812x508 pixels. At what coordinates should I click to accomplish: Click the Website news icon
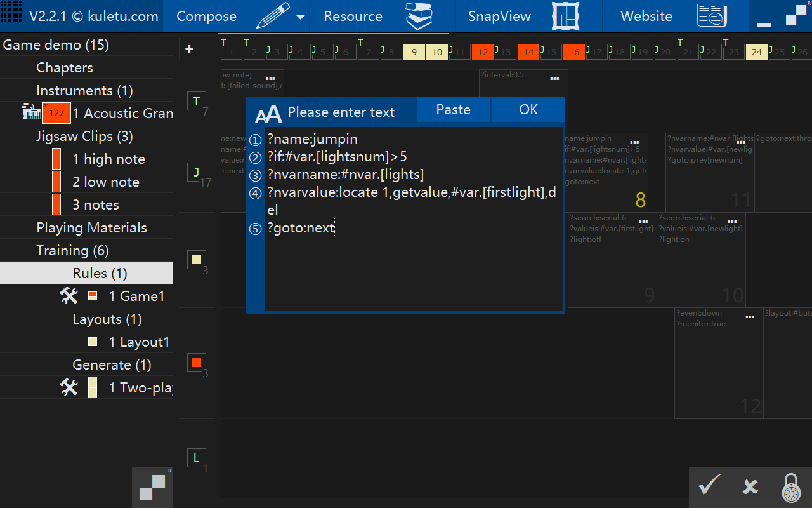(x=712, y=16)
